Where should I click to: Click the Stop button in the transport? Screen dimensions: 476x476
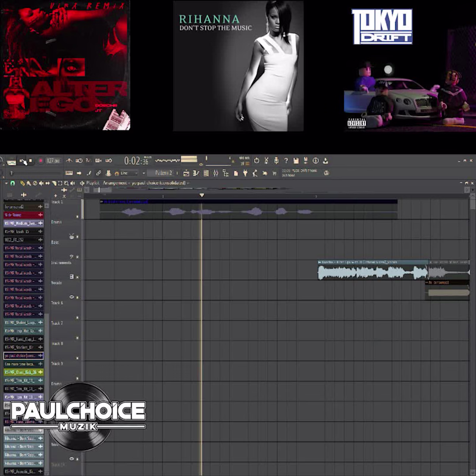30,161
